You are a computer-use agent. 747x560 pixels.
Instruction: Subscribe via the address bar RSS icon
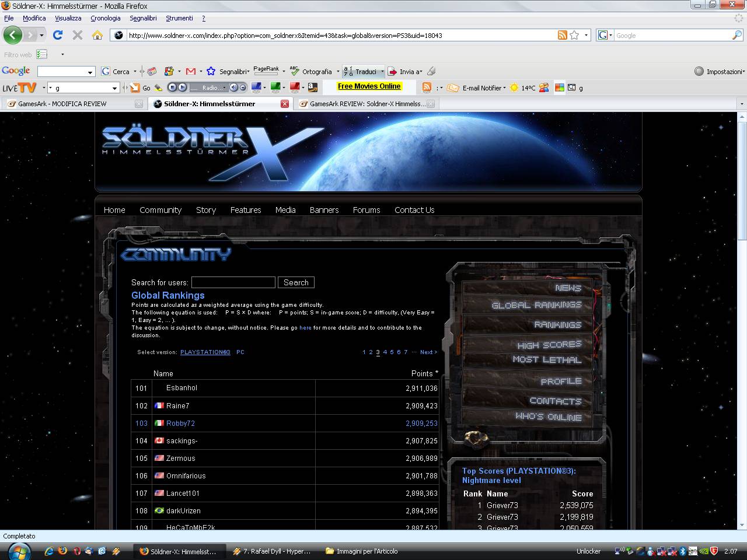pyautogui.click(x=563, y=35)
